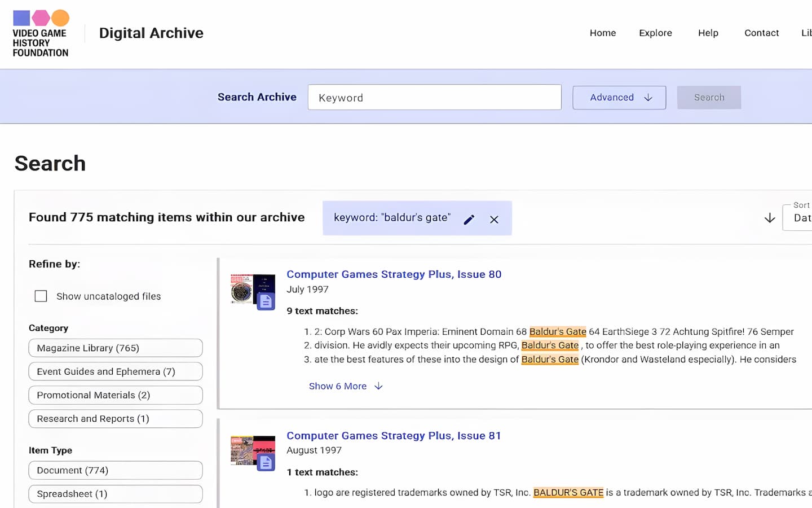The height and width of the screenshot is (508, 812).
Task: Reverse sort direction with the arrow icon
Action: (x=769, y=218)
